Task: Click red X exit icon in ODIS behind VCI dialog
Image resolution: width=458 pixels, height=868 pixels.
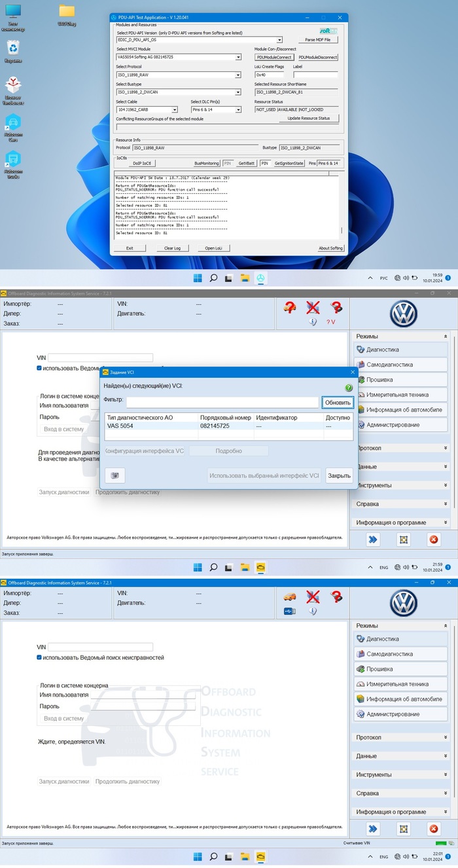Action: (433, 539)
